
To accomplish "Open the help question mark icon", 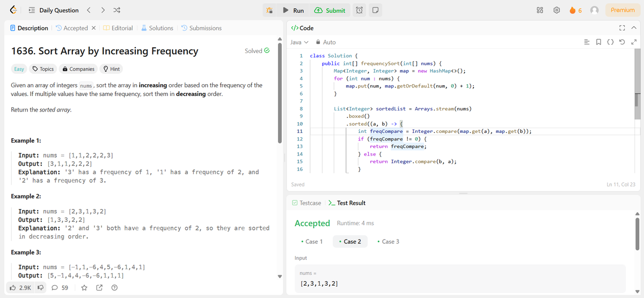I will [x=114, y=288].
